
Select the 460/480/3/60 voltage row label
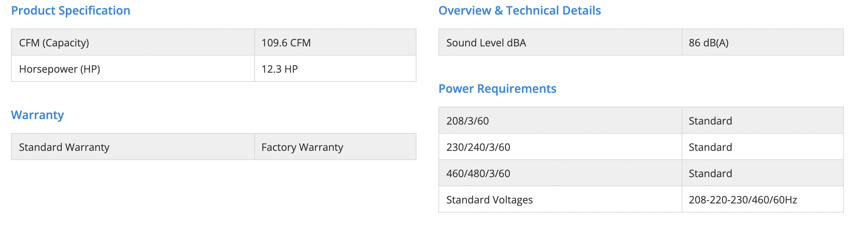coord(478,173)
